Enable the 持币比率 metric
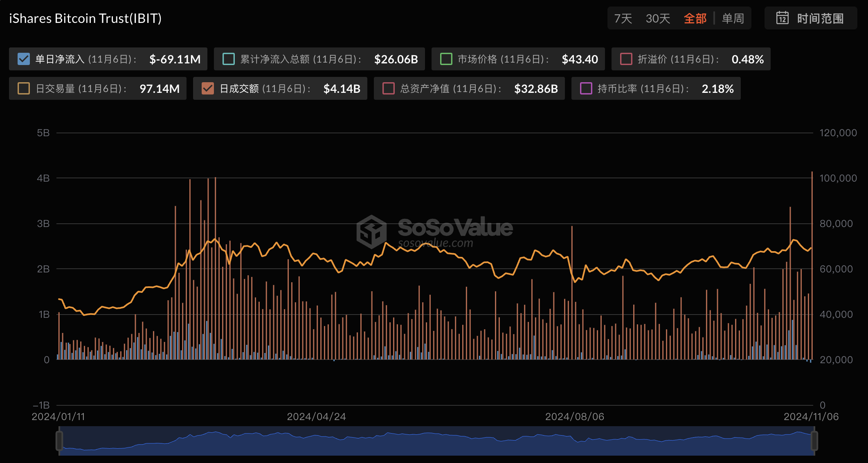This screenshot has width=868, height=463. tap(586, 88)
